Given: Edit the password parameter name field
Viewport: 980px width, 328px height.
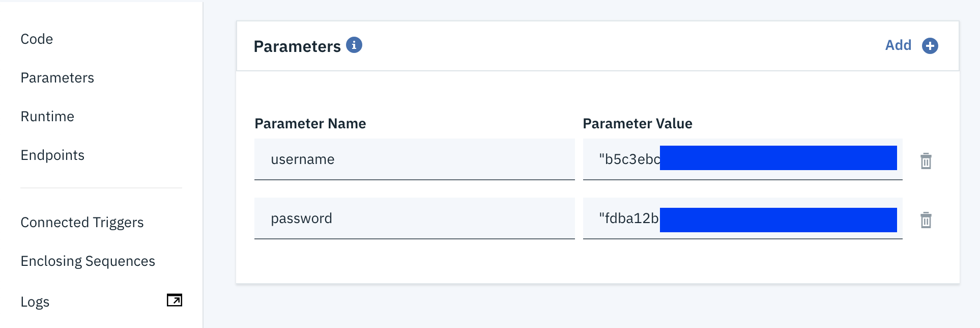Looking at the screenshot, I should click(415, 218).
